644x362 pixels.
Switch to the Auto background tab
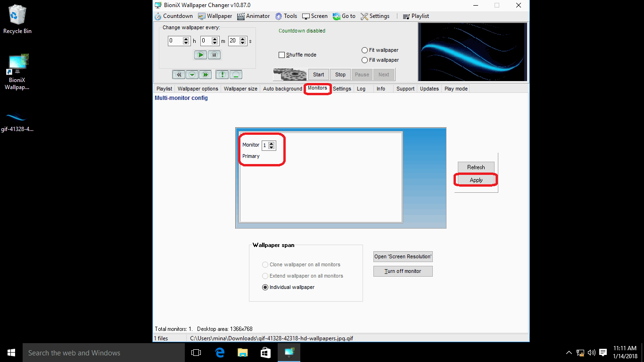[x=282, y=89]
